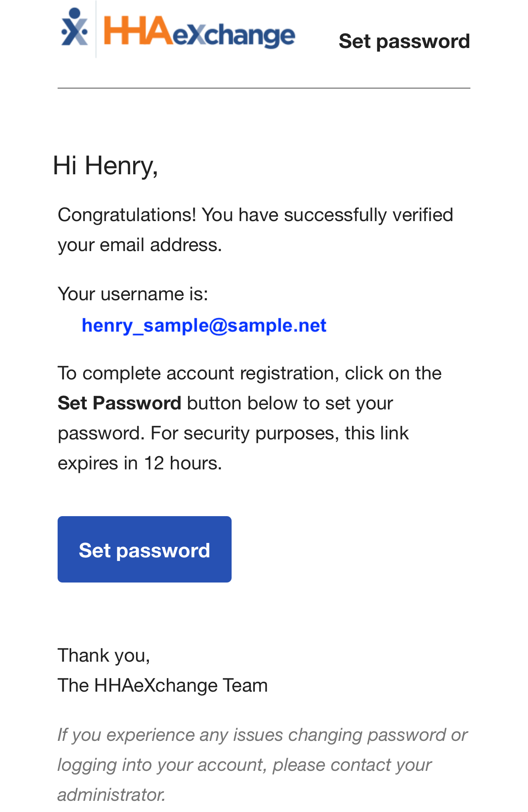Click the word "administrator." in the footer note
This screenshot has height=812, width=528.
pyautogui.click(x=112, y=795)
